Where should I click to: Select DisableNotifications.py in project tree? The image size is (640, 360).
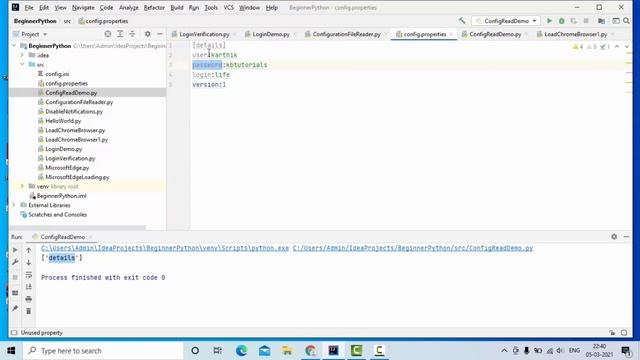pyautogui.click(x=74, y=111)
